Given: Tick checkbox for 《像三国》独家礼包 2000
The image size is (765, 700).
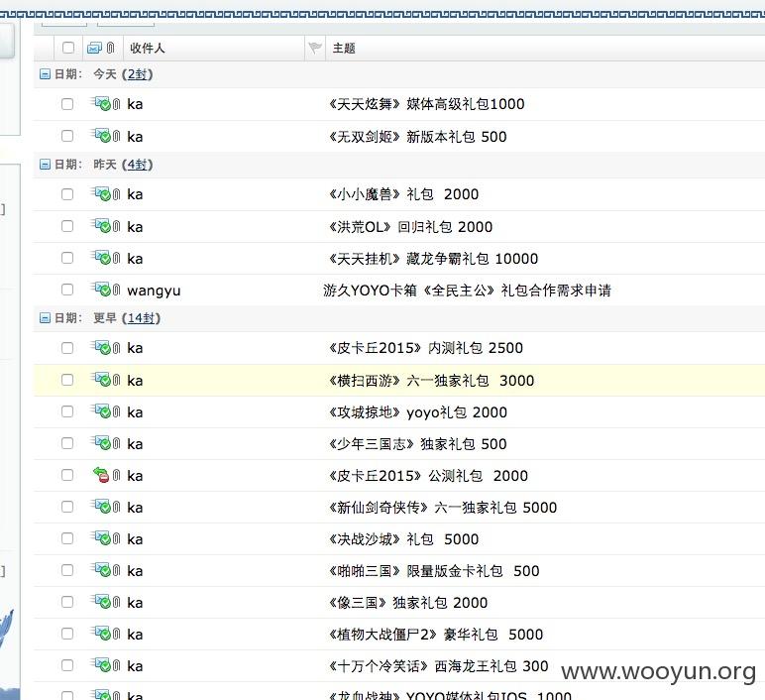Looking at the screenshot, I should (67, 602).
